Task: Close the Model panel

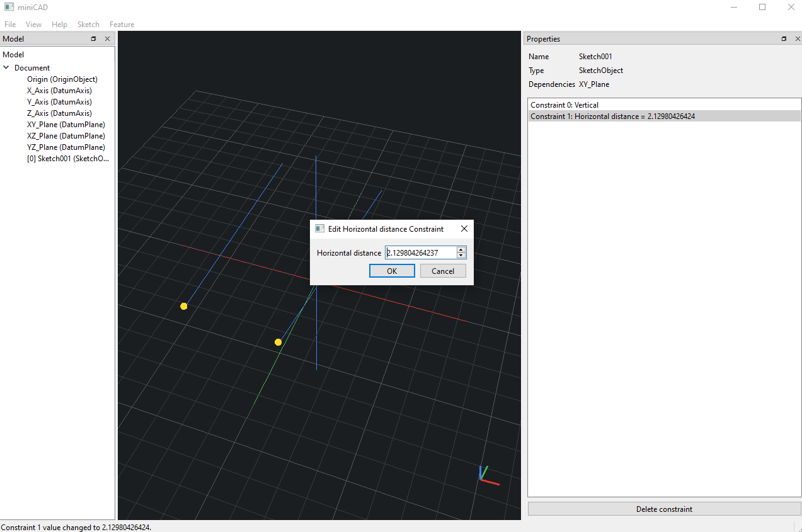Action: pyautogui.click(x=107, y=39)
